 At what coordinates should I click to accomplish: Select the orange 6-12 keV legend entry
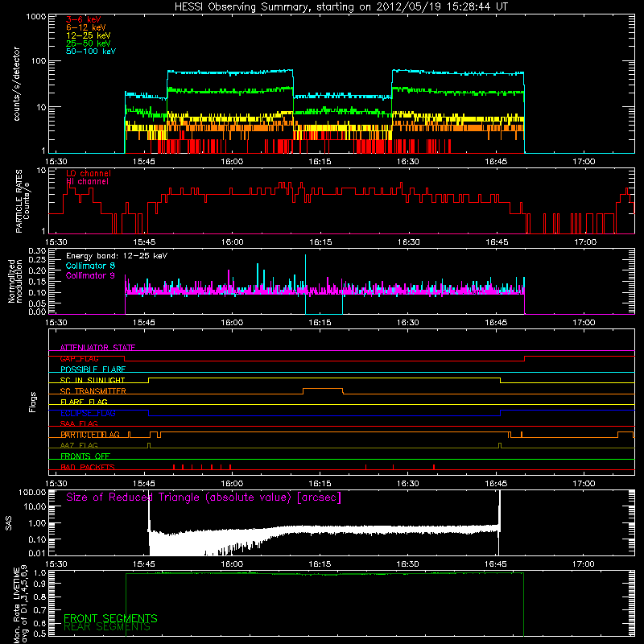[86, 27]
